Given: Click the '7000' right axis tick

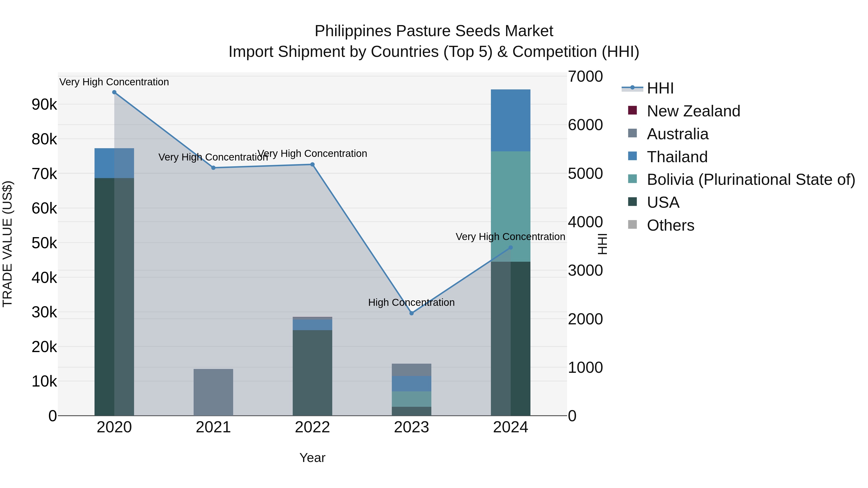Looking at the screenshot, I should (585, 76).
